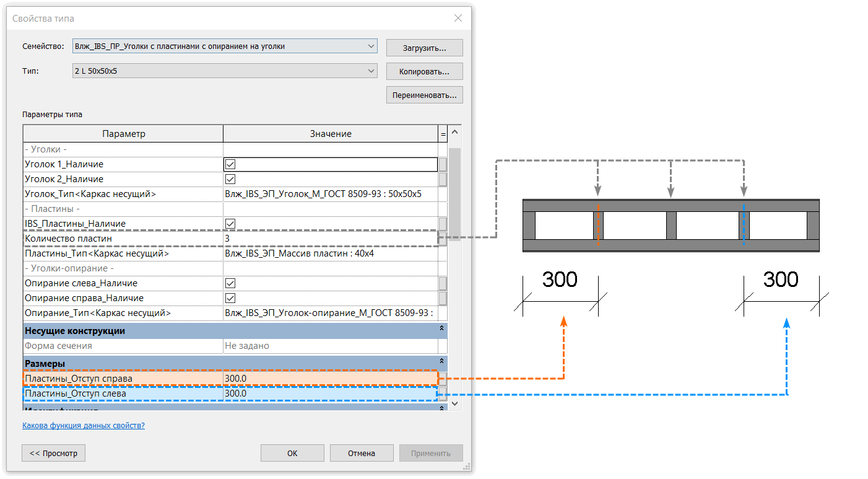The height and width of the screenshot is (479, 868).
Task: Click the associate-parameter button for Уголок 1_Наличие
Action: tap(443, 165)
